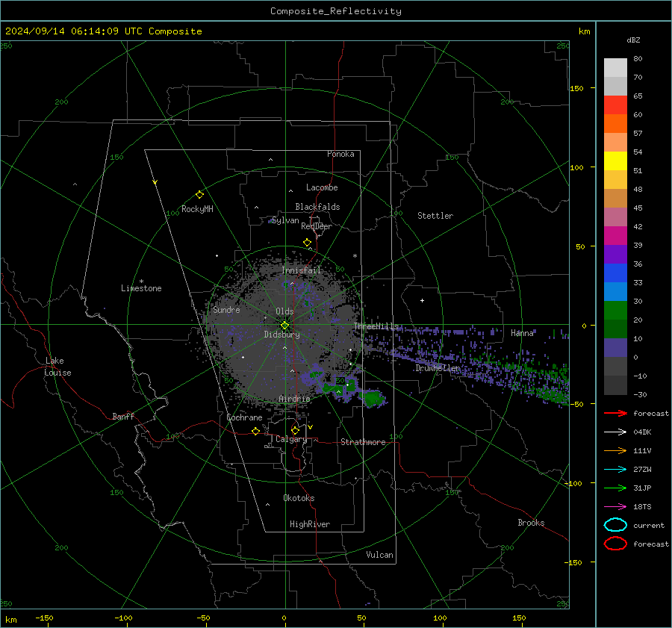Click the orange 111V arrow in legend
This screenshot has width=672, height=628.
pyautogui.click(x=615, y=450)
